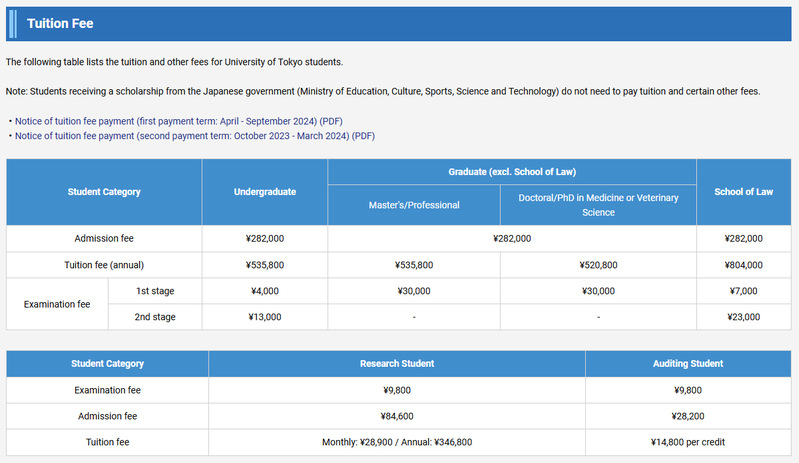The width and height of the screenshot is (799, 463).
Task: Click the School of Law 2nd stage fee ¥23,000
Action: (x=743, y=317)
